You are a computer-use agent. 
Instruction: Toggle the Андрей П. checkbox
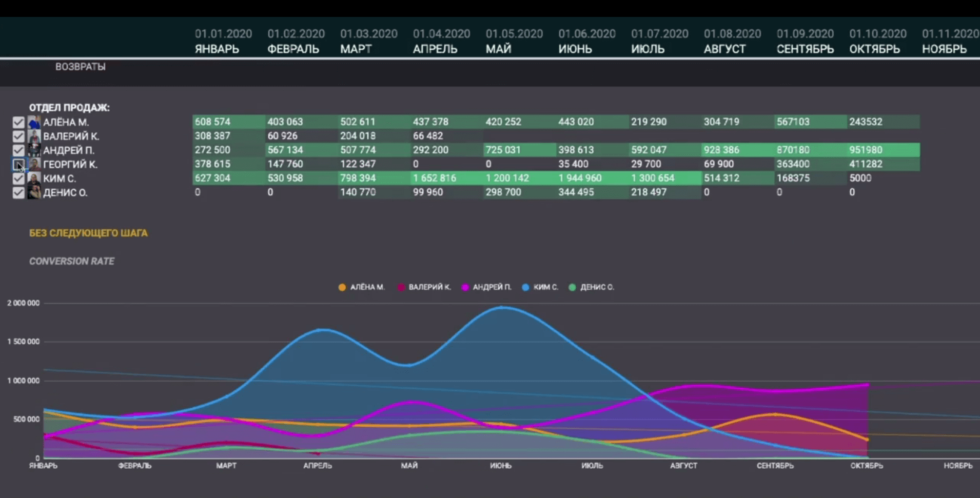pos(18,150)
